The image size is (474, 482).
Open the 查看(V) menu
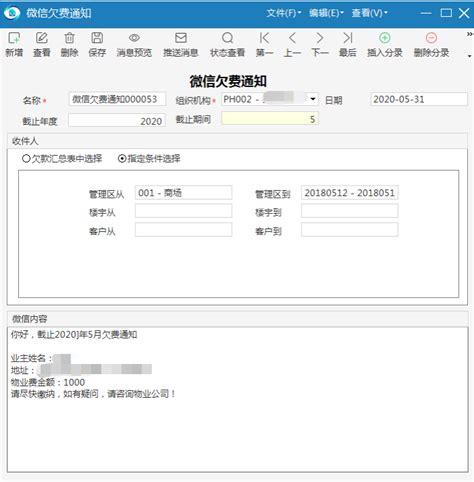pyautogui.click(x=369, y=13)
